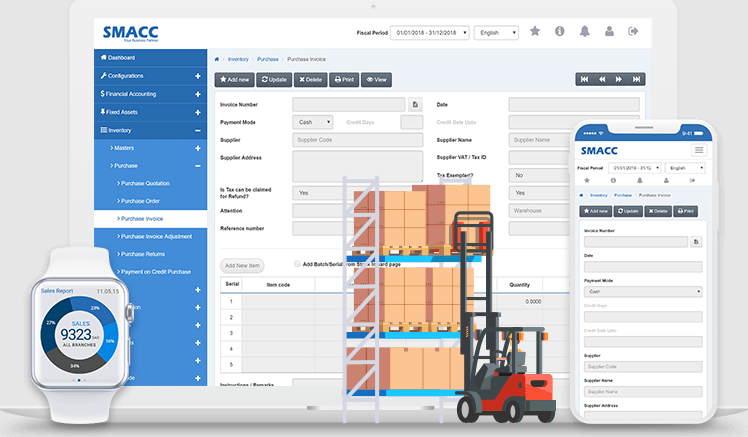Click Update button on desktop
This screenshot has width=748, height=437.
(x=274, y=80)
